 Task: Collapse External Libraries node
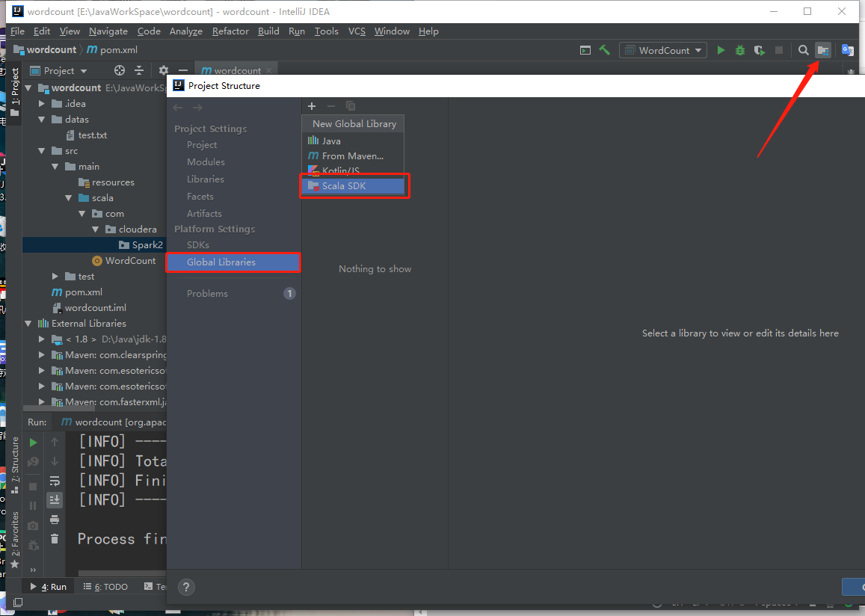click(28, 324)
